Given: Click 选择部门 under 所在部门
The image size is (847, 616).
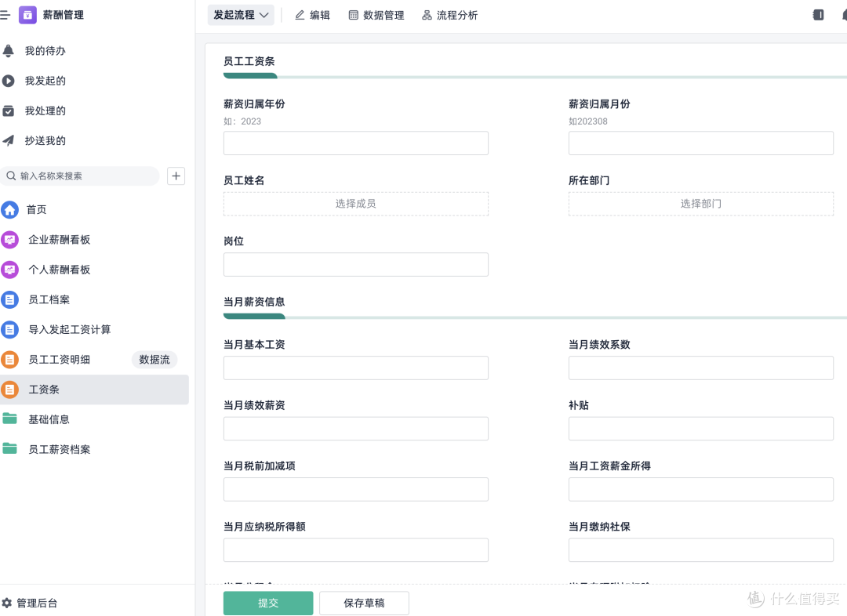Looking at the screenshot, I should click(701, 204).
